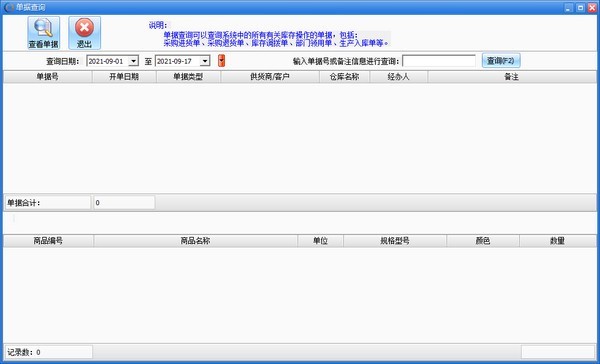Click the 经办人 column header
This screenshot has height=364, width=600.
pos(399,77)
